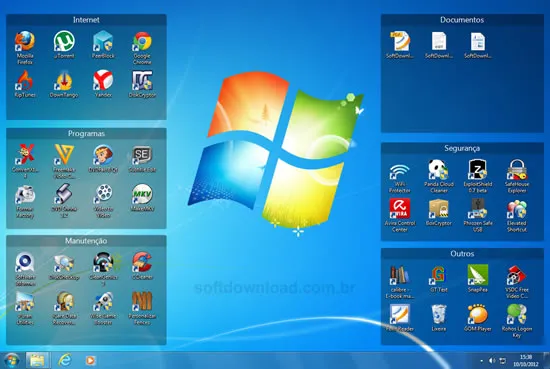The height and width of the screenshot is (369, 550).
Task: Click the DownTango download arrow icon
Action: (64, 80)
